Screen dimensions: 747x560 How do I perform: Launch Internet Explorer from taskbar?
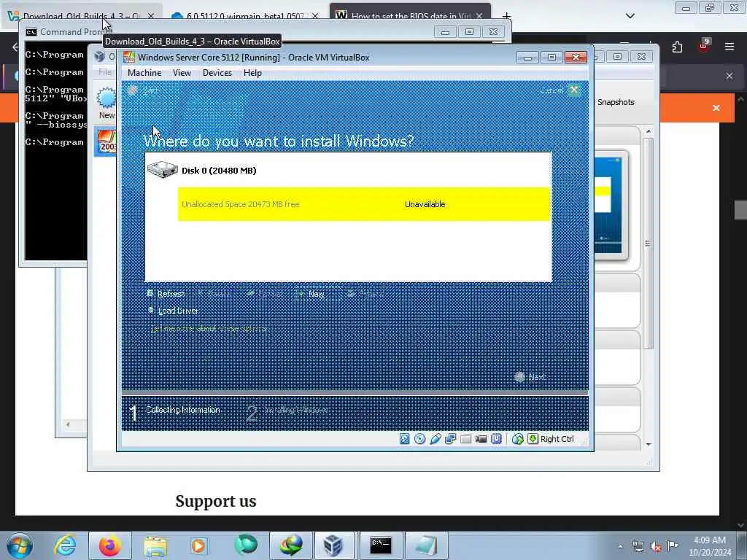tap(65, 545)
